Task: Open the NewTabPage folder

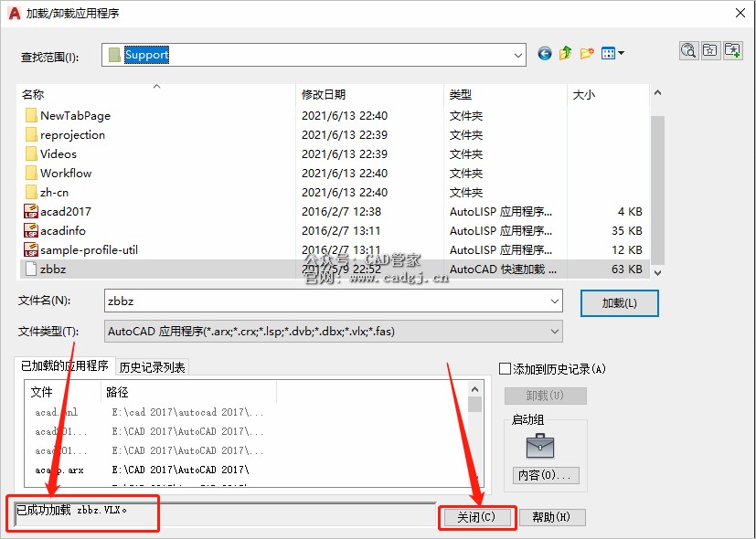Action: point(68,116)
